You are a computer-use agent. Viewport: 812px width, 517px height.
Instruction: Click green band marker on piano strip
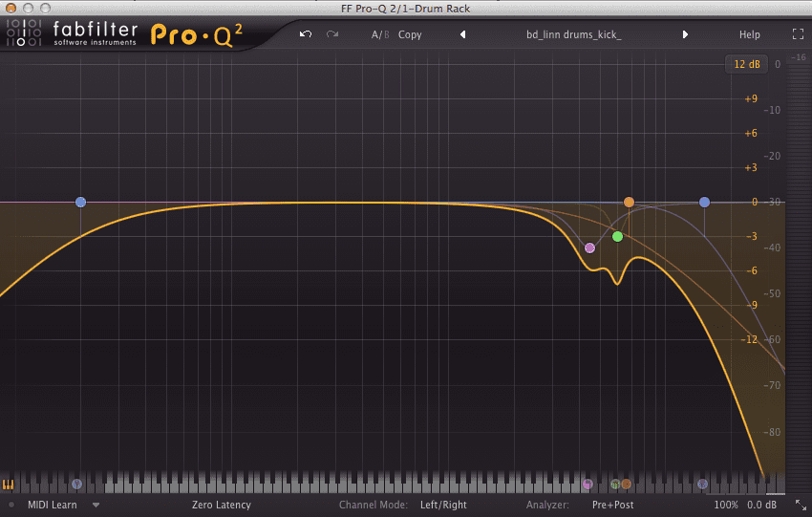[x=615, y=485]
